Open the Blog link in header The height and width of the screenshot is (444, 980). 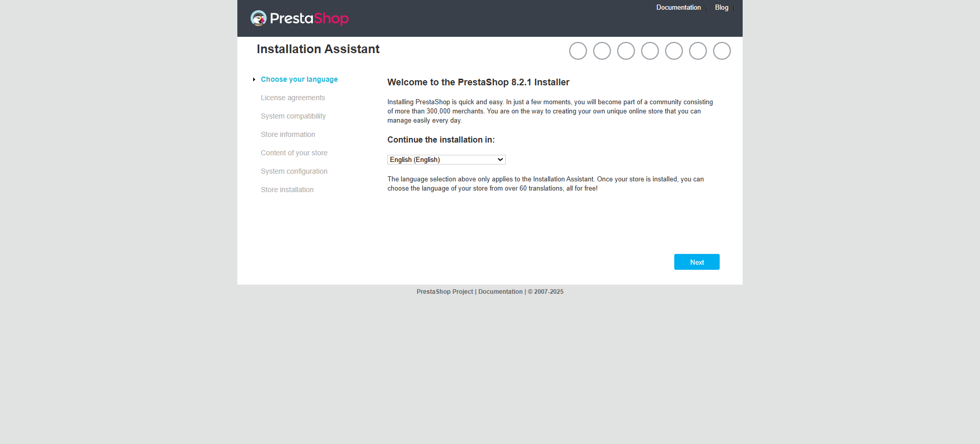tap(721, 7)
